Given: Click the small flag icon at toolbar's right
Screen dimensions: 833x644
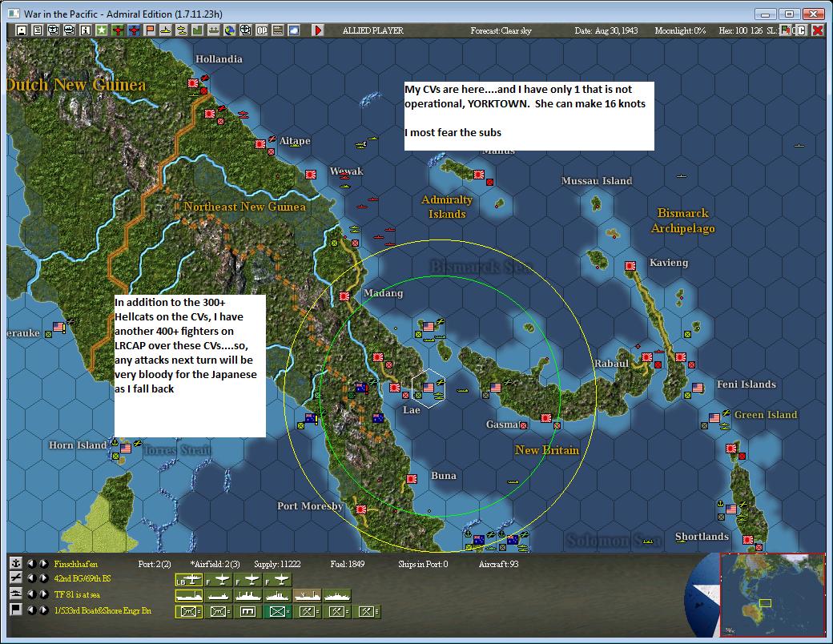Looking at the screenshot, I should point(785,30).
